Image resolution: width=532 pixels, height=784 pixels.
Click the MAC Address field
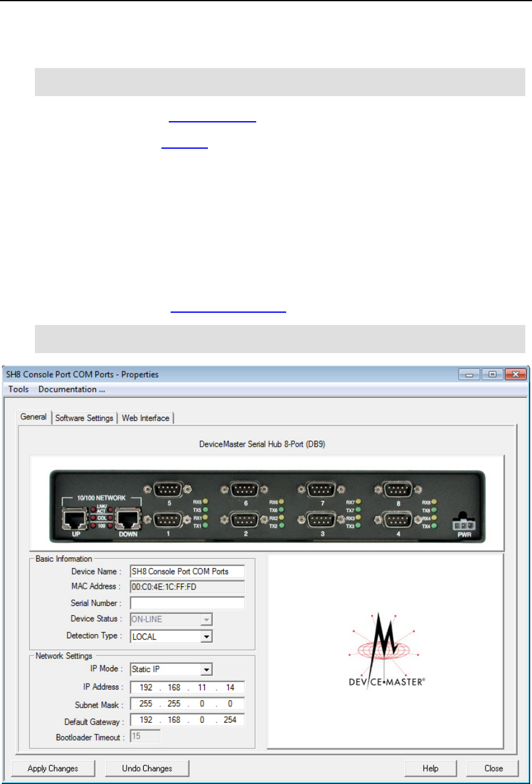(x=187, y=587)
